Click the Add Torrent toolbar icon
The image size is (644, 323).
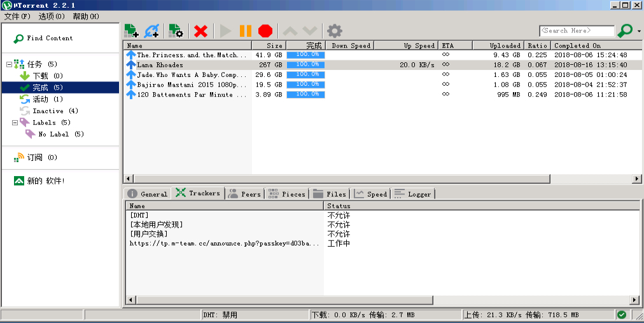(132, 31)
